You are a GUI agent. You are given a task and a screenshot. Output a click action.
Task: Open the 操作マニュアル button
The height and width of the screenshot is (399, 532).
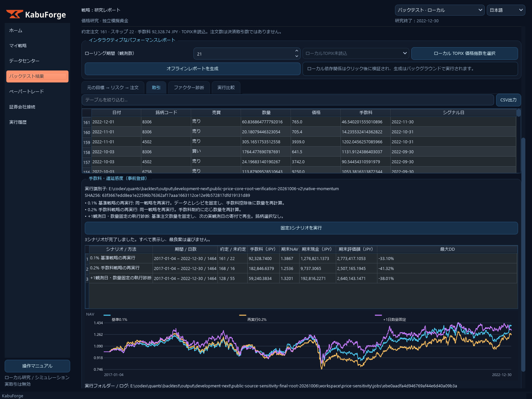pyautogui.click(x=37, y=366)
